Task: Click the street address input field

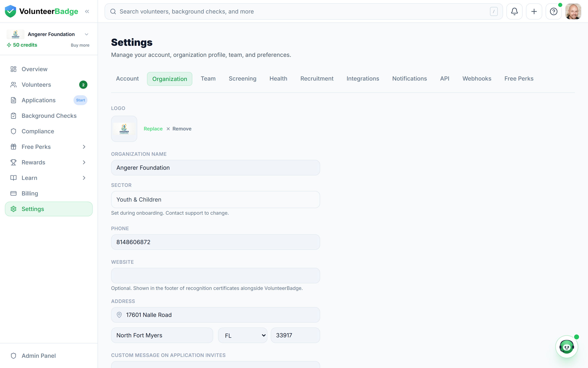Action: 216,315
